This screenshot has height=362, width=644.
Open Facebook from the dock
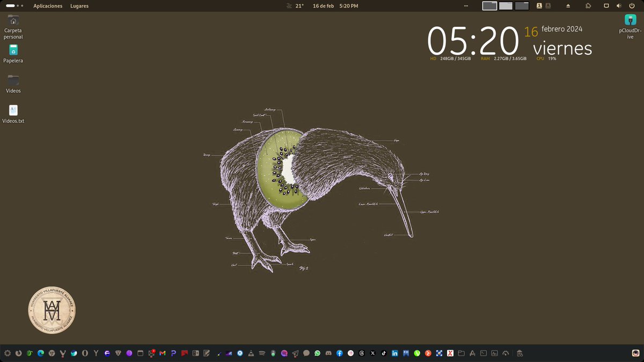click(x=340, y=353)
